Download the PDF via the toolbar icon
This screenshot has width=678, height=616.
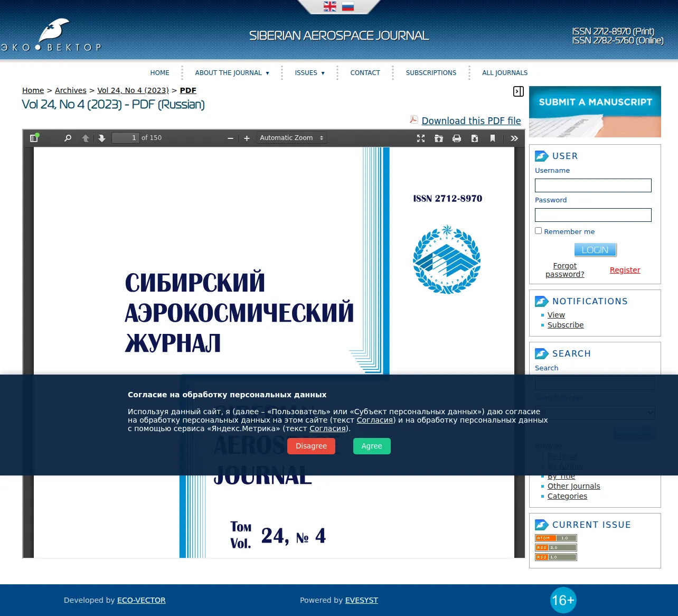click(x=475, y=138)
